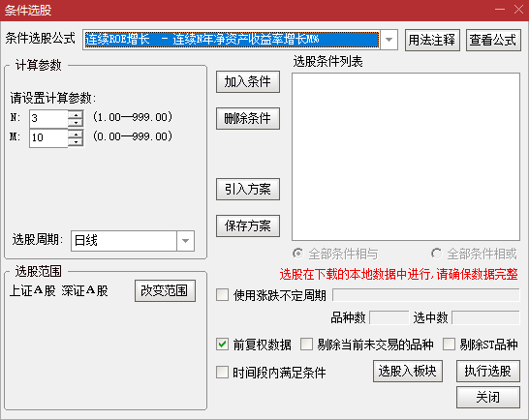Open the 条件选股公式 formula dropdown
The image size is (529, 420).
[389, 40]
